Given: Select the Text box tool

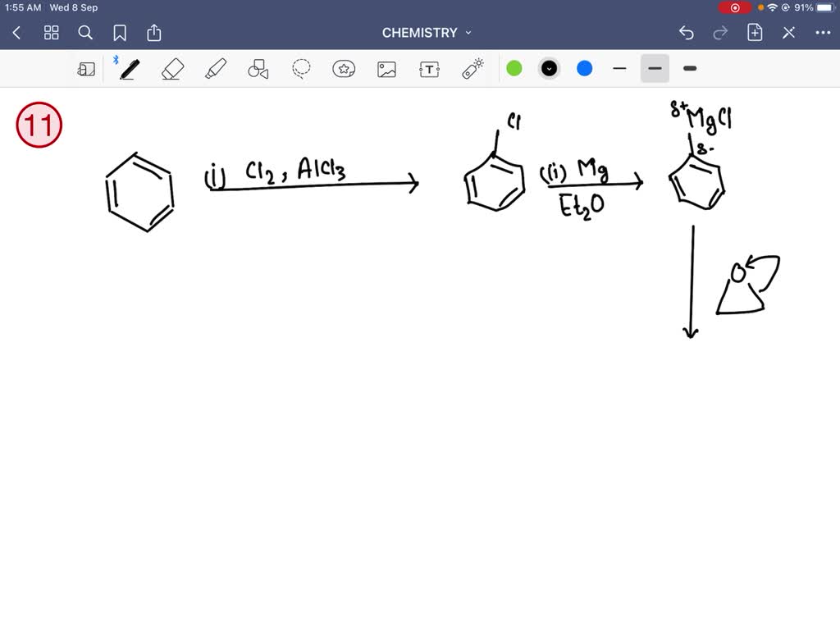Looking at the screenshot, I should [x=429, y=69].
